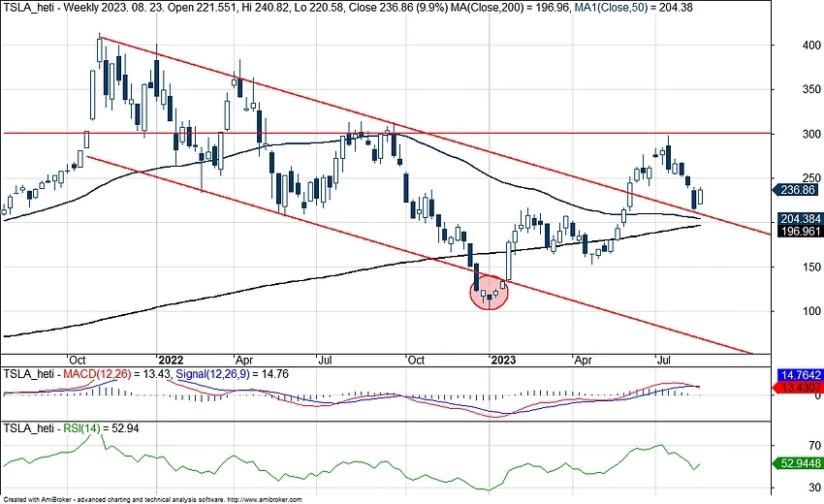Viewport: 824px width, 504px height.
Task: Click the RSI 30 level label
Action: coord(814,488)
